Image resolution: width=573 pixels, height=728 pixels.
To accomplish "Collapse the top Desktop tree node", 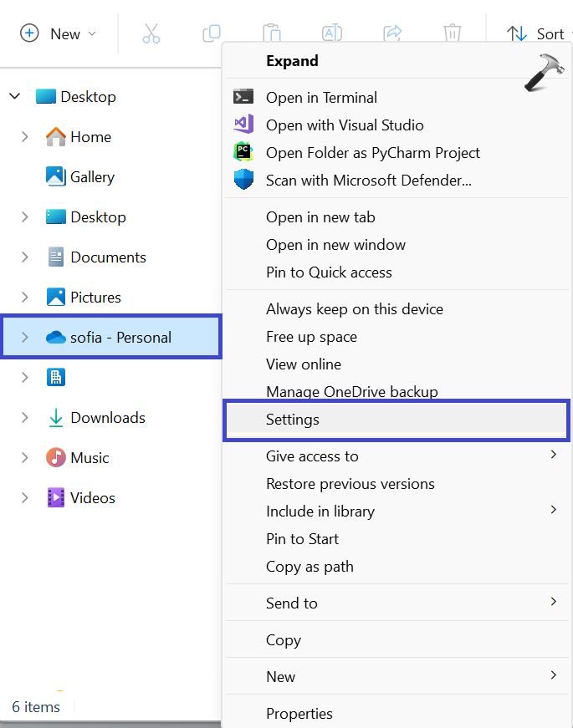I will point(14,97).
